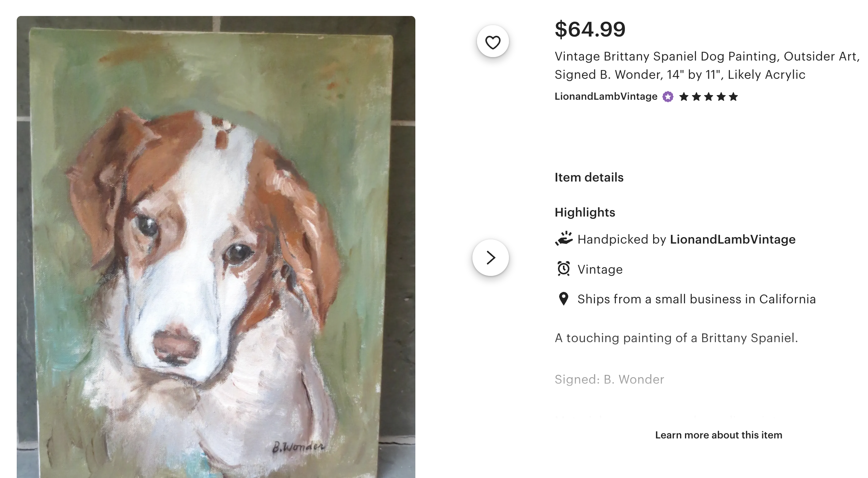Click the Highlights heading
The width and height of the screenshot is (868, 478).
[x=585, y=212]
